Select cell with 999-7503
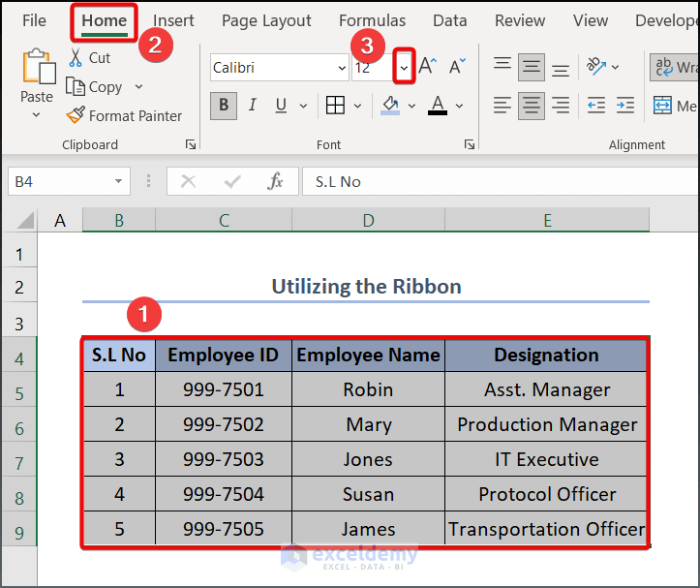Screen dimensions: 700x588 (x=224, y=459)
